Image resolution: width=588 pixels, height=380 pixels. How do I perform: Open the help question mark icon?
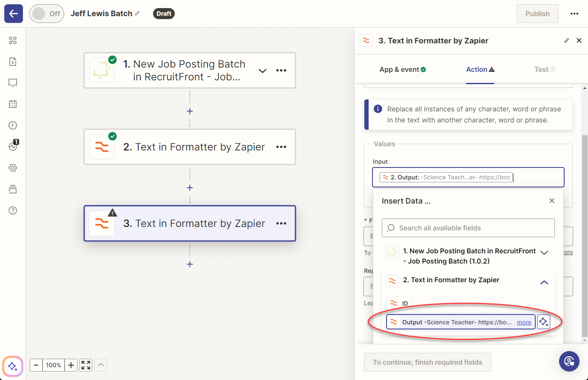13,210
